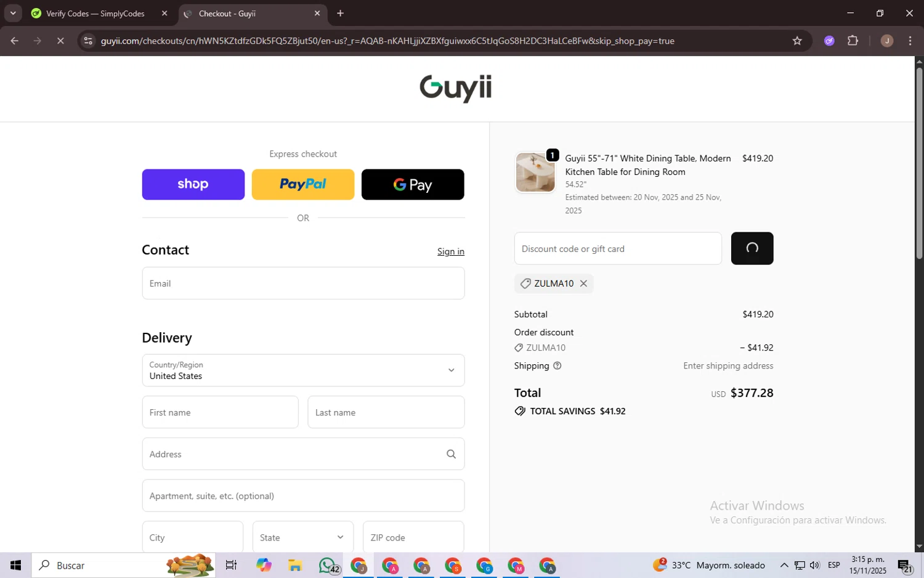Open the Chrome profile avatar J
This screenshot has height=578, width=924.
(x=887, y=41)
